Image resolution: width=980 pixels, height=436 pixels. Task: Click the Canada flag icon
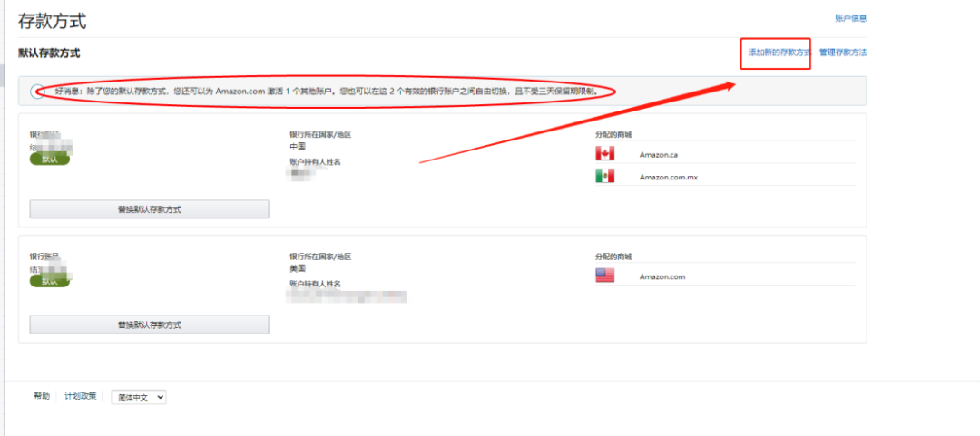point(605,154)
